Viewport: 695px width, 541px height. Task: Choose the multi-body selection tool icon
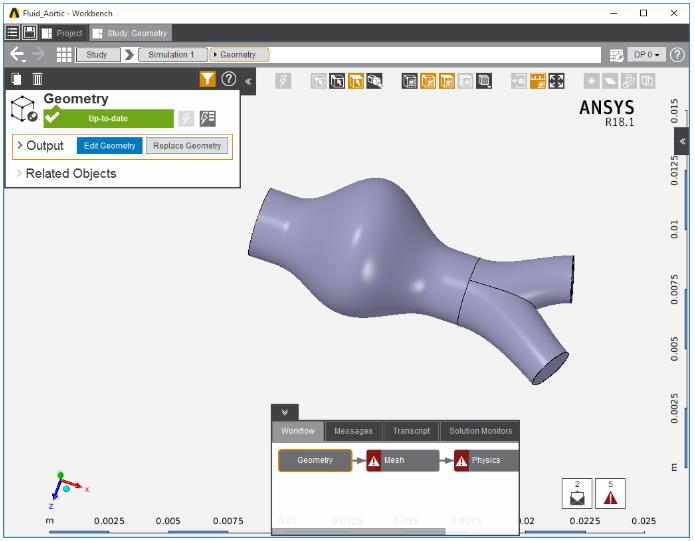pos(374,81)
